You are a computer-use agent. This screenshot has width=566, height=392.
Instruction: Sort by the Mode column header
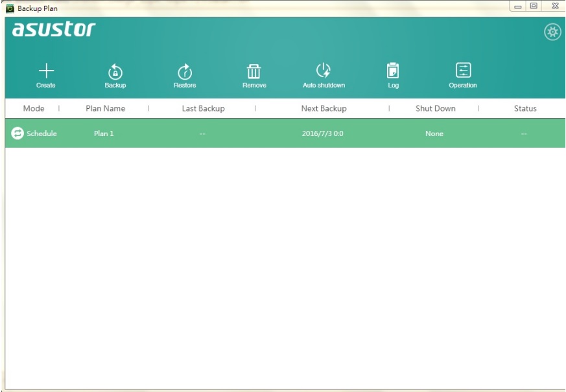pyautogui.click(x=34, y=108)
